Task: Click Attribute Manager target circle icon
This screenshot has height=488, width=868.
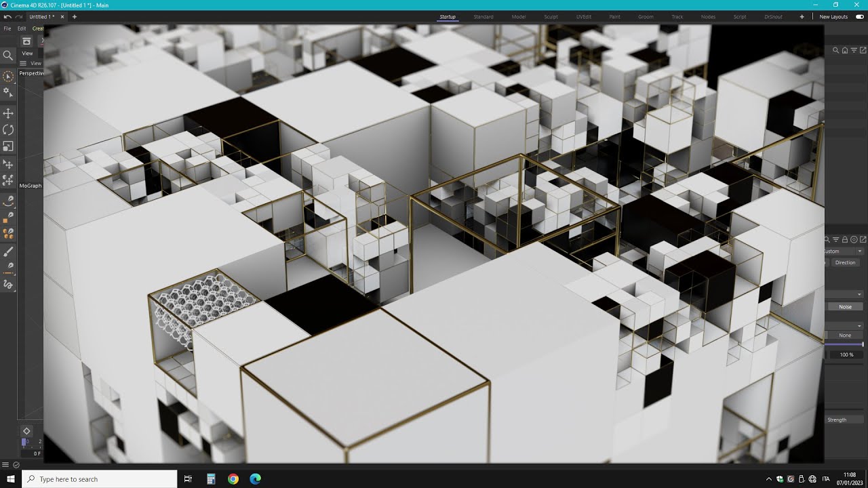Action: coord(854,239)
